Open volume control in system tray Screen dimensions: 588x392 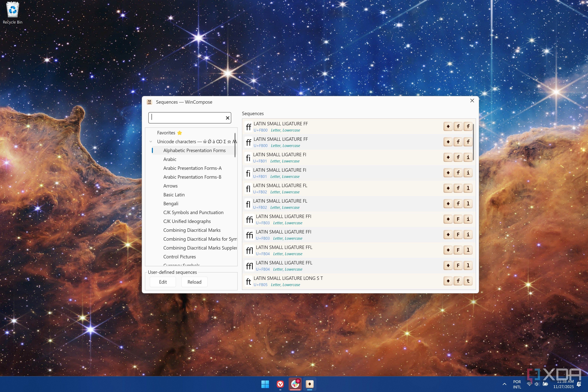pyautogui.click(x=537, y=384)
